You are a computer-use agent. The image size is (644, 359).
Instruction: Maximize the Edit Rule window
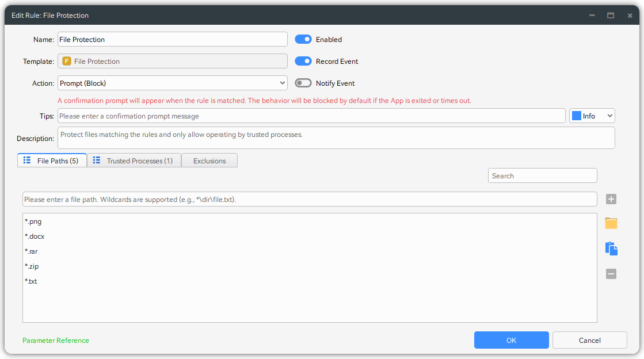(611, 16)
